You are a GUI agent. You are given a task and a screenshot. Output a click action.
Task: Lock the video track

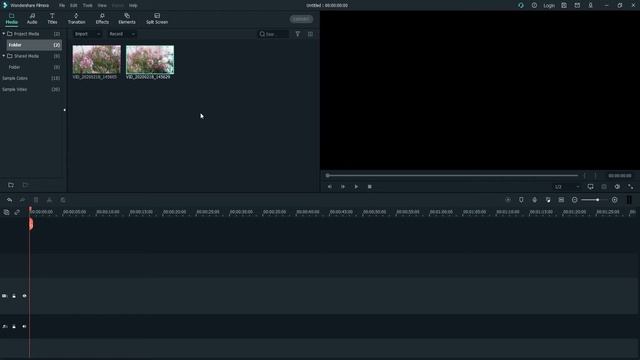tap(14, 296)
